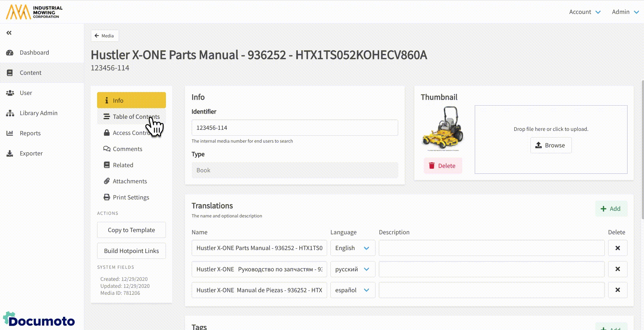644x330 pixels.
Task: Expand the Account menu
Action: [x=585, y=12]
